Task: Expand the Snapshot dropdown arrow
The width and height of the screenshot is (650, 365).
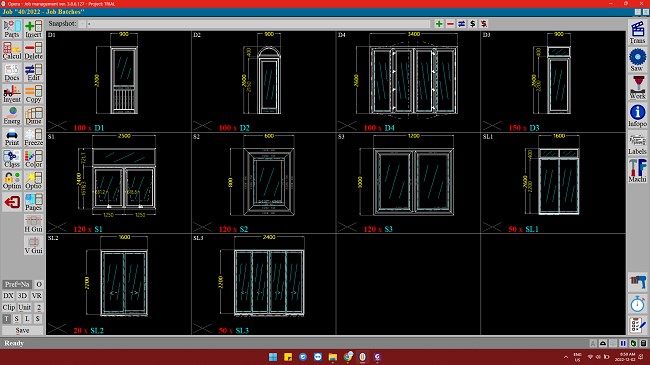Action: [x=82, y=24]
